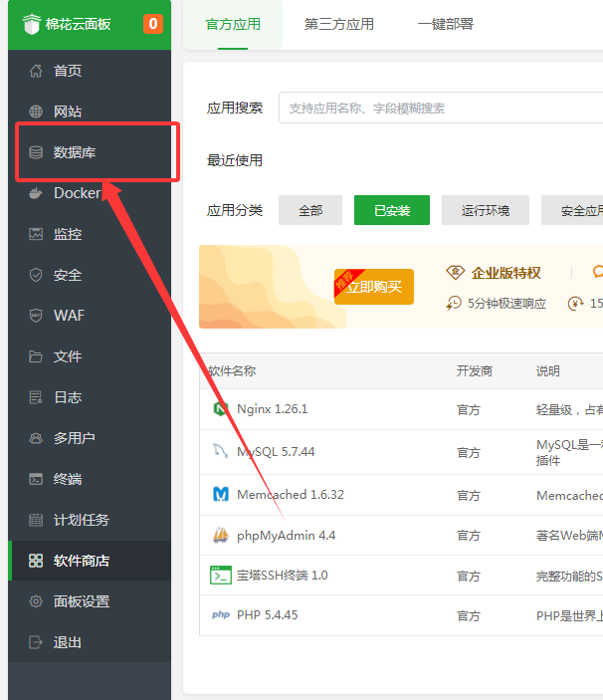Click the Docker whale icon

36,193
